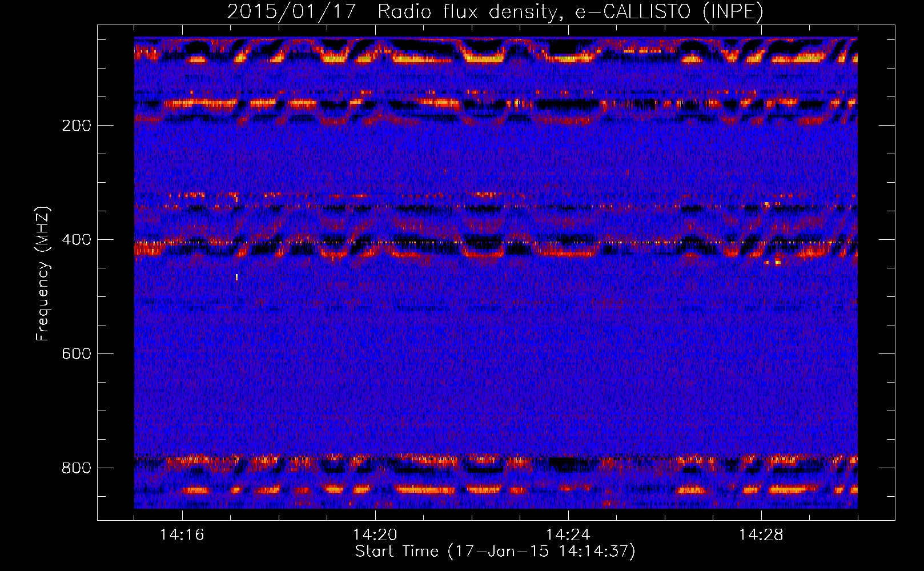Click the 14:20 time tick label
Image resolution: width=924 pixels, height=571 pixels.
[x=375, y=535]
